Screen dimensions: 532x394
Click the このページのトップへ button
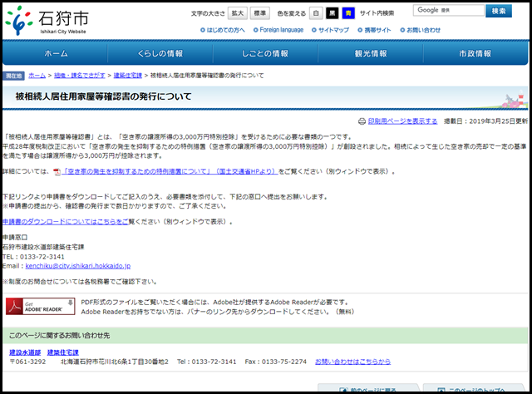pyautogui.click(x=474, y=389)
